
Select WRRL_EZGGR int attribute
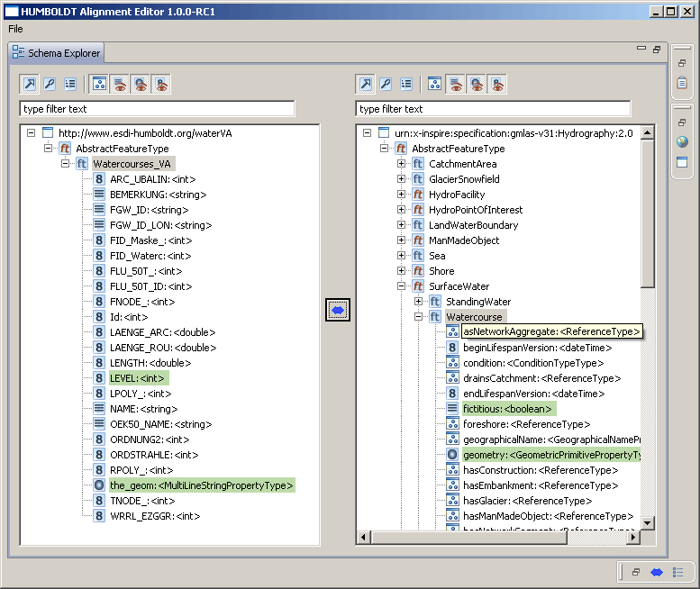pos(155,516)
